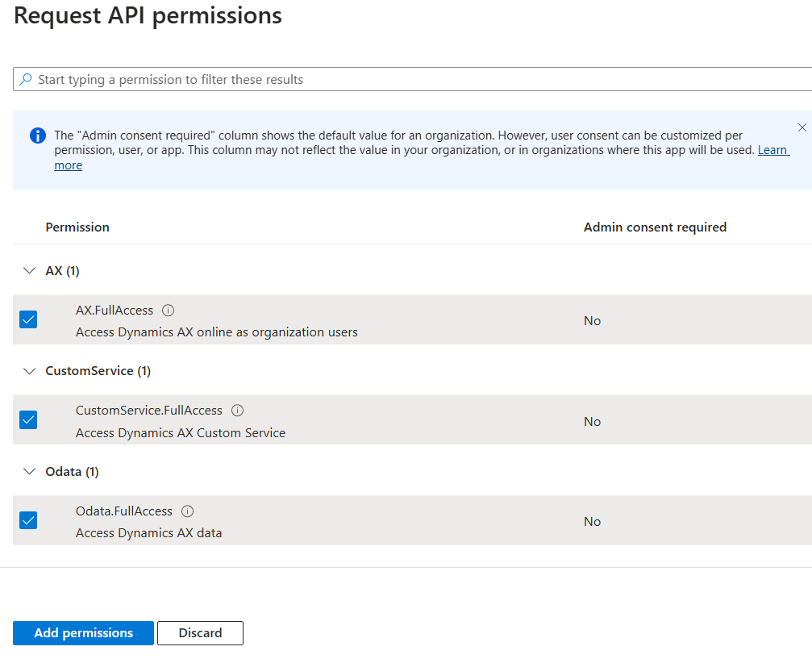Click the Request API permissions heading

click(x=148, y=15)
